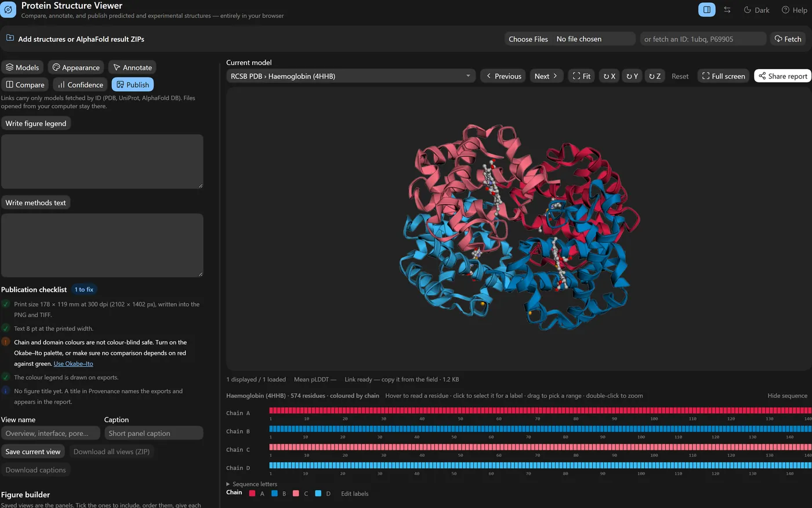The image size is (812, 508).
Task: Click inside the figure legend text area
Action: [102, 161]
